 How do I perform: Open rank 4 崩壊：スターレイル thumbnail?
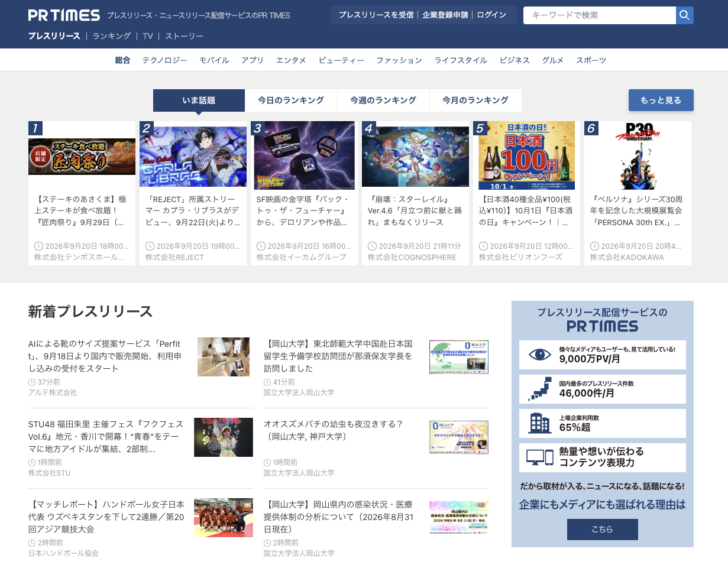tap(415, 155)
